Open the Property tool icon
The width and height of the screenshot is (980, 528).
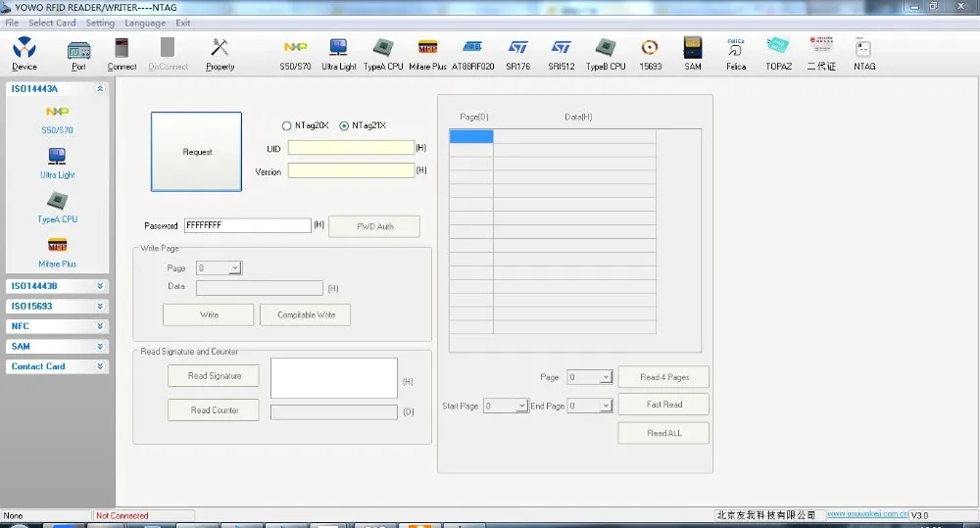(x=220, y=53)
